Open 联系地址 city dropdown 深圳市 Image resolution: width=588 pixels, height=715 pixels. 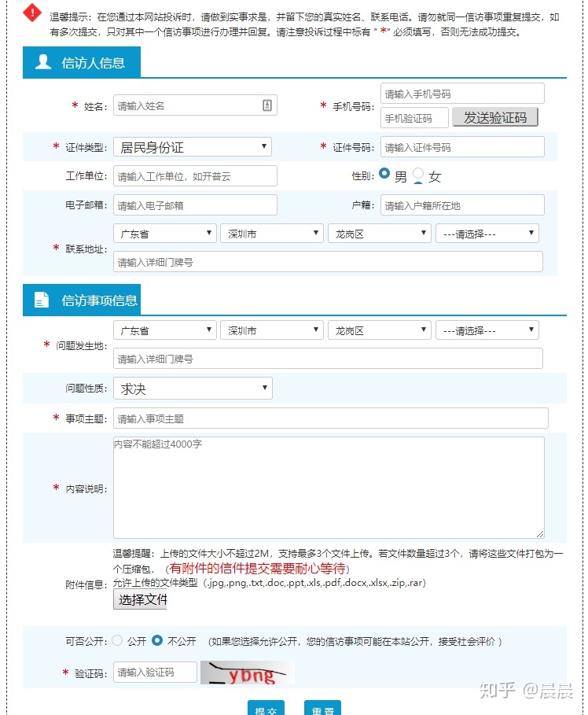(272, 233)
